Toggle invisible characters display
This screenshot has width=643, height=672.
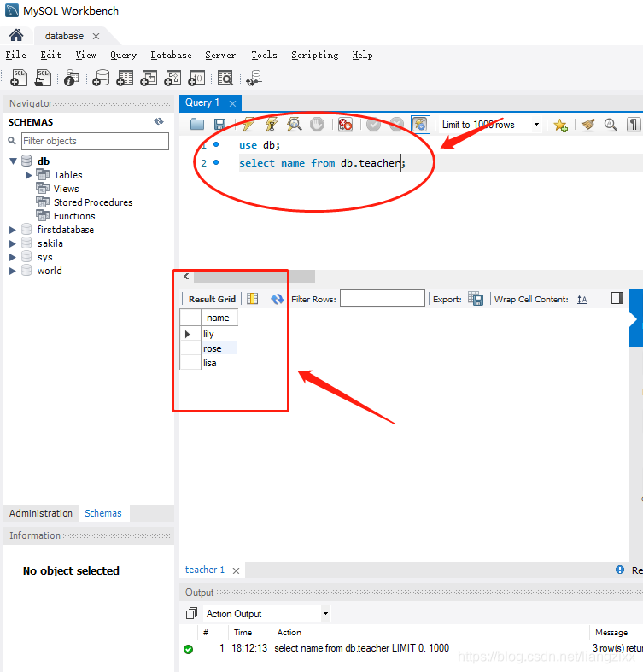(634, 125)
